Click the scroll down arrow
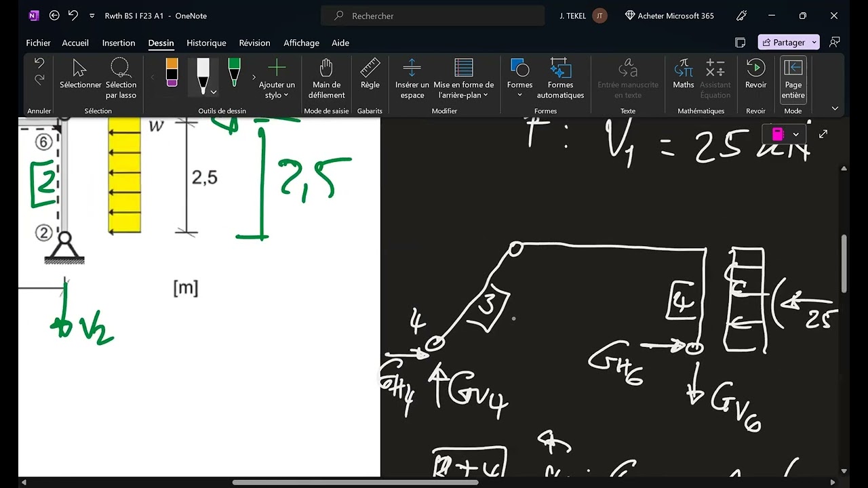 tap(844, 471)
